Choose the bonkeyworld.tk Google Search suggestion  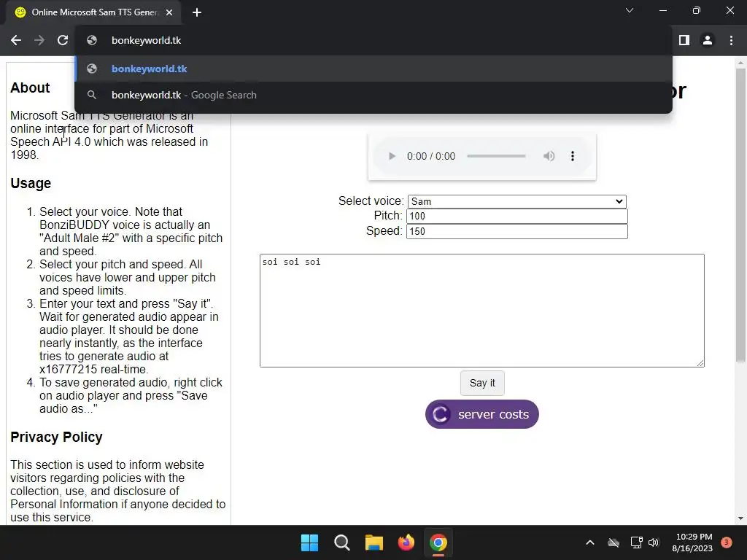point(373,96)
